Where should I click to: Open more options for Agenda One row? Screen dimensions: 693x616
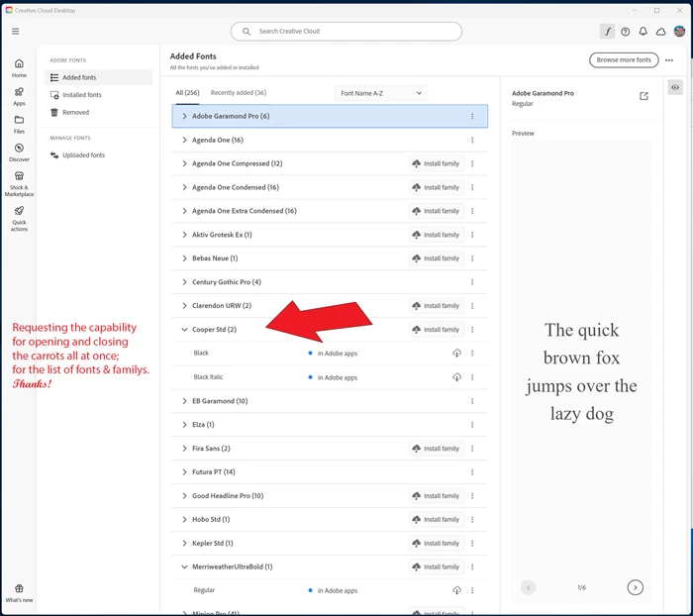472,141
